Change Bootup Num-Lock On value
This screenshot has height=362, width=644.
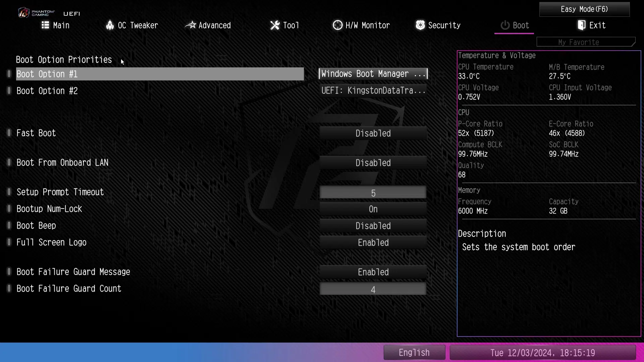click(x=373, y=209)
